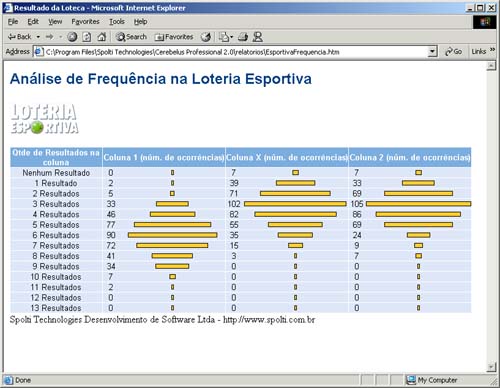Print page with Print icon

click(x=243, y=37)
